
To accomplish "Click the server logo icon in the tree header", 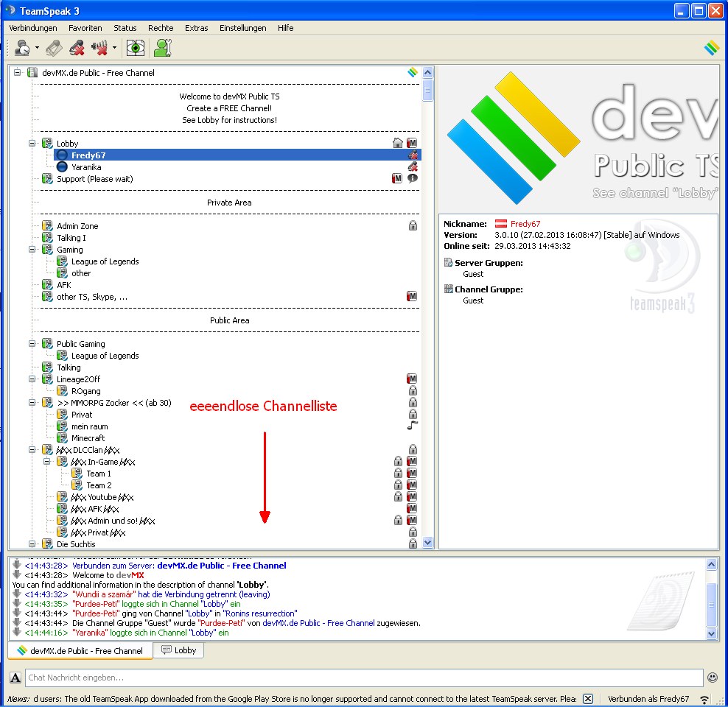I will (413, 72).
